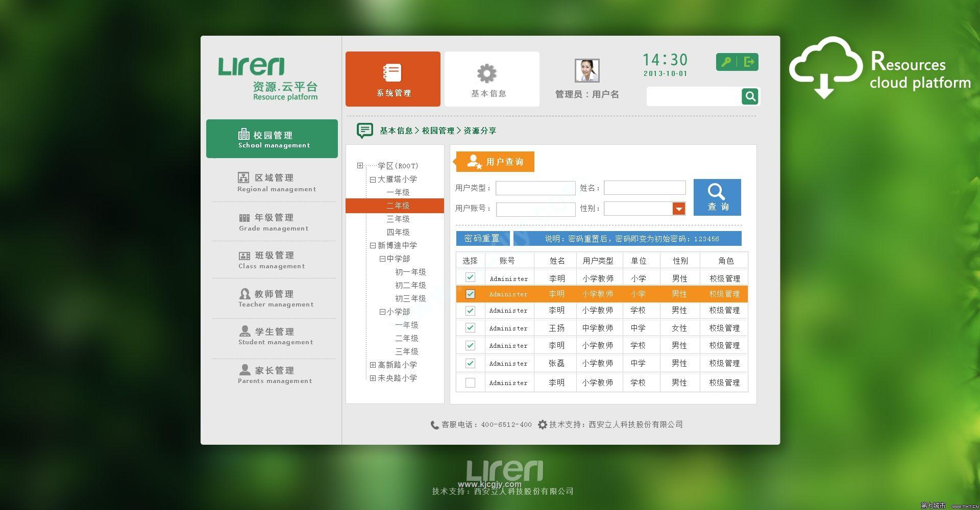Click the 用户账号 input field
The image size is (980, 510).
coord(535,209)
